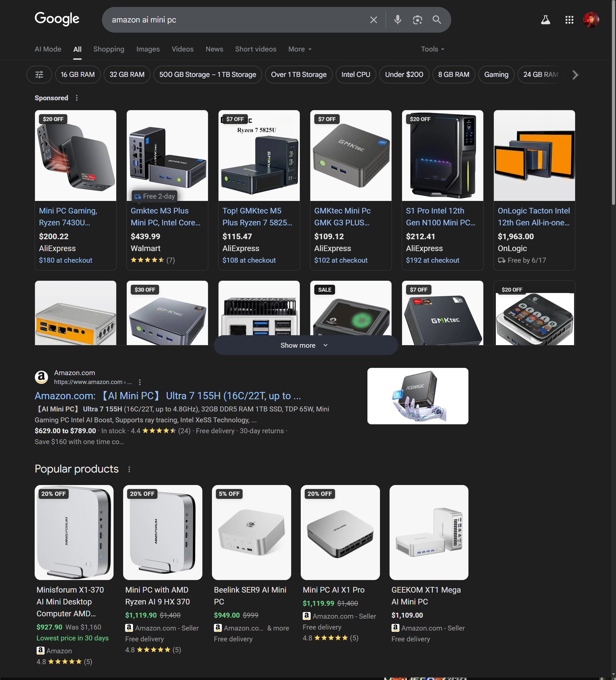Expand the More dropdown
The width and height of the screenshot is (616, 680).
point(300,49)
